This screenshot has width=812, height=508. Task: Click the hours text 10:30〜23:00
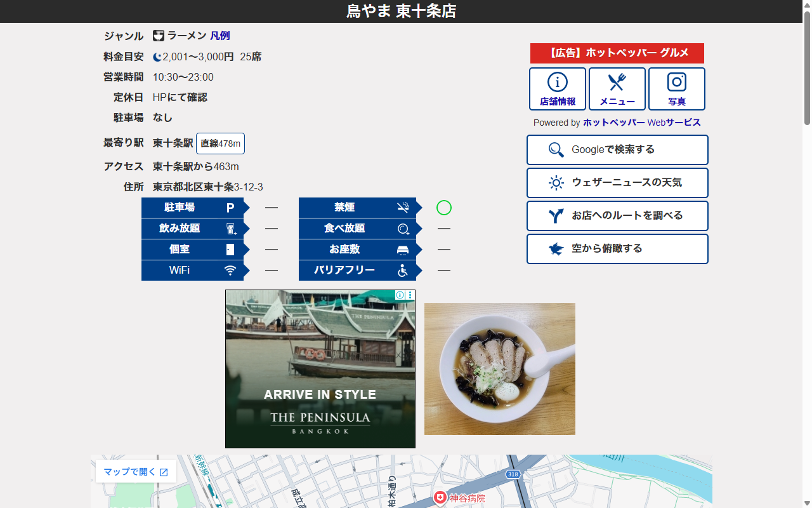[183, 77]
